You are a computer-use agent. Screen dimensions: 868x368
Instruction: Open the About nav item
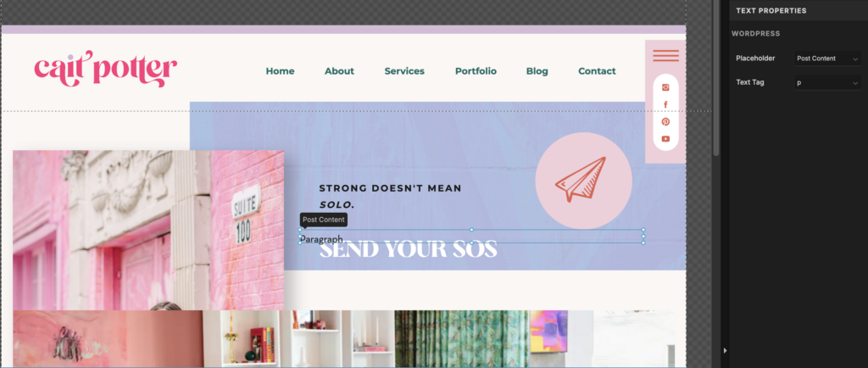click(339, 71)
